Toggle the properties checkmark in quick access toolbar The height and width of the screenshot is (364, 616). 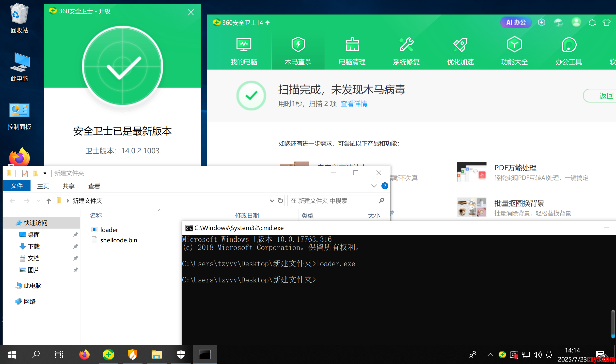tap(25, 173)
